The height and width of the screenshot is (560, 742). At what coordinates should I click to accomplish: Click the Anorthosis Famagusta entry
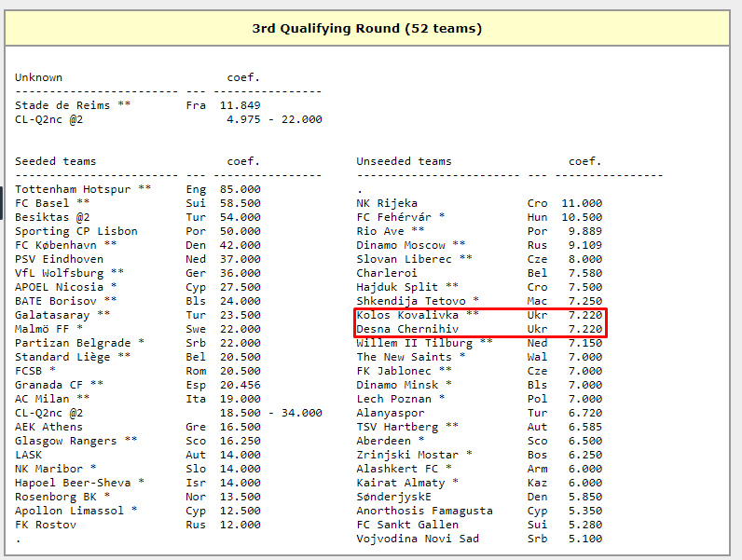pyautogui.click(x=424, y=511)
